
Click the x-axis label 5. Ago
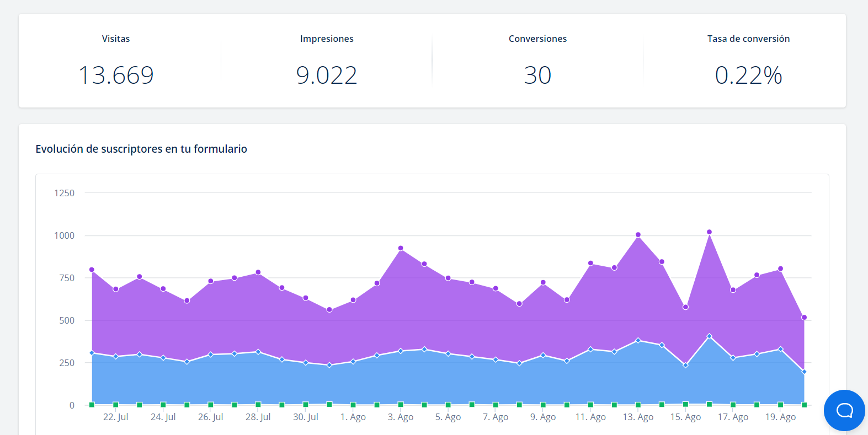tap(448, 417)
